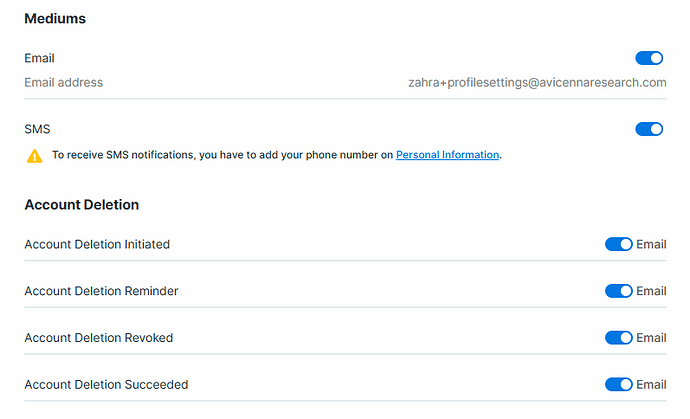Select the Account Deletion Revoked row label

click(x=98, y=338)
